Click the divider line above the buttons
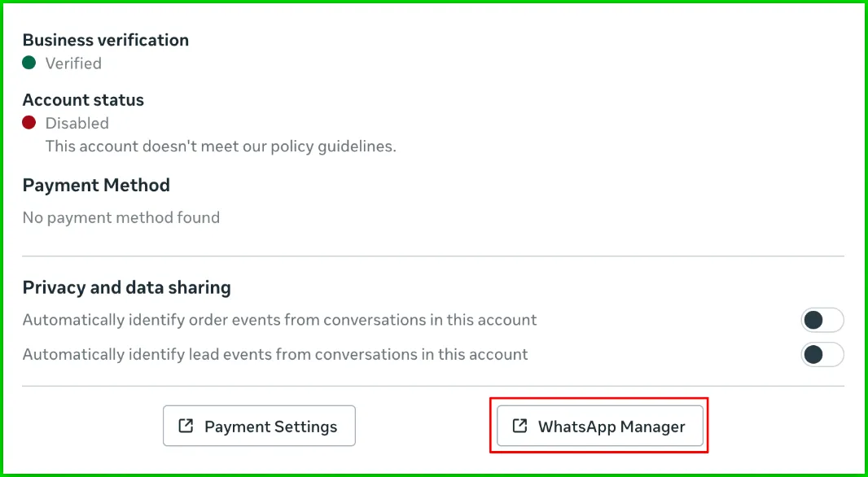The height and width of the screenshot is (477, 868). tap(433, 386)
